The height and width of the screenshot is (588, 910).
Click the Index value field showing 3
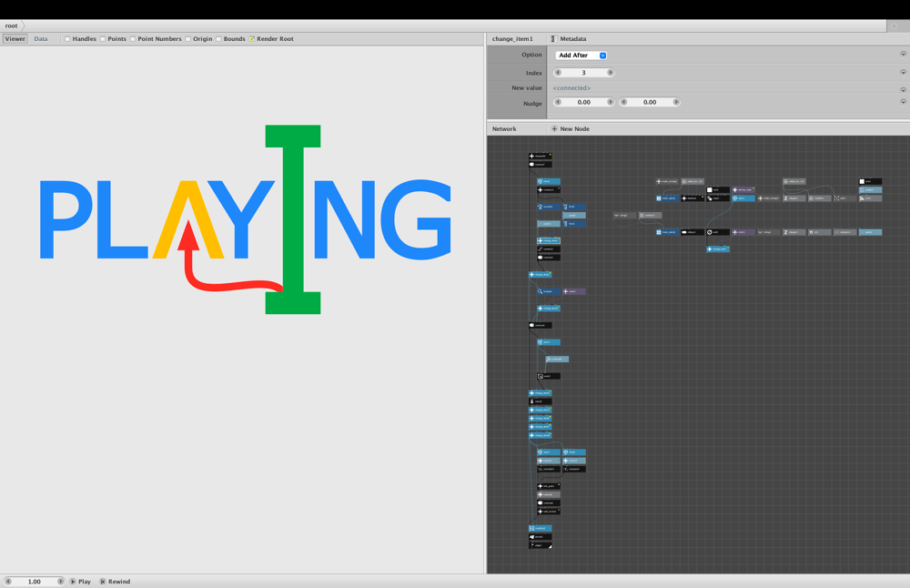click(584, 73)
